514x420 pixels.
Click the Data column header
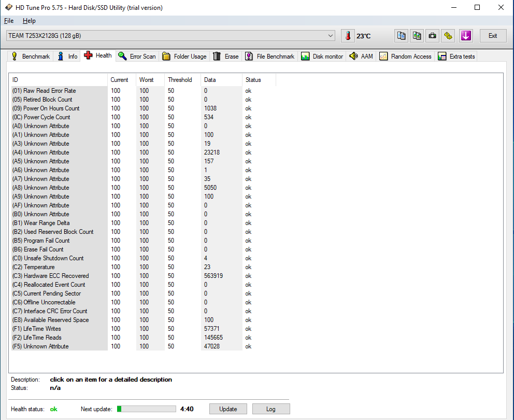tap(221, 80)
